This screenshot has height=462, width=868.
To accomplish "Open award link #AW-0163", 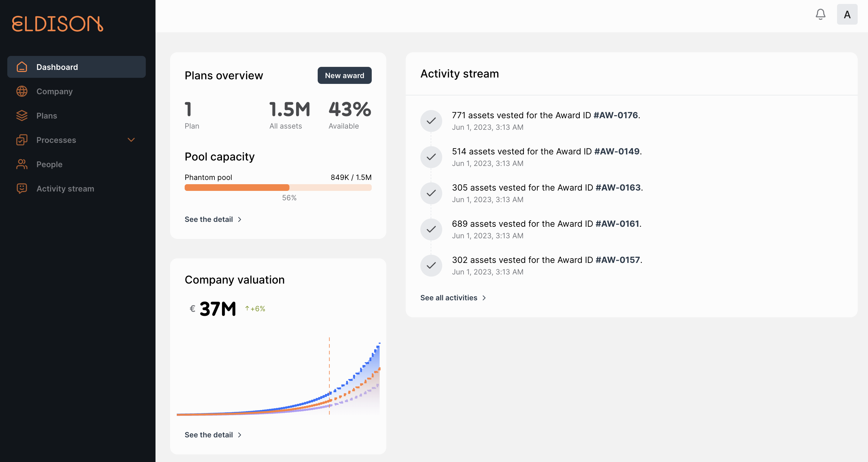I will pos(617,187).
